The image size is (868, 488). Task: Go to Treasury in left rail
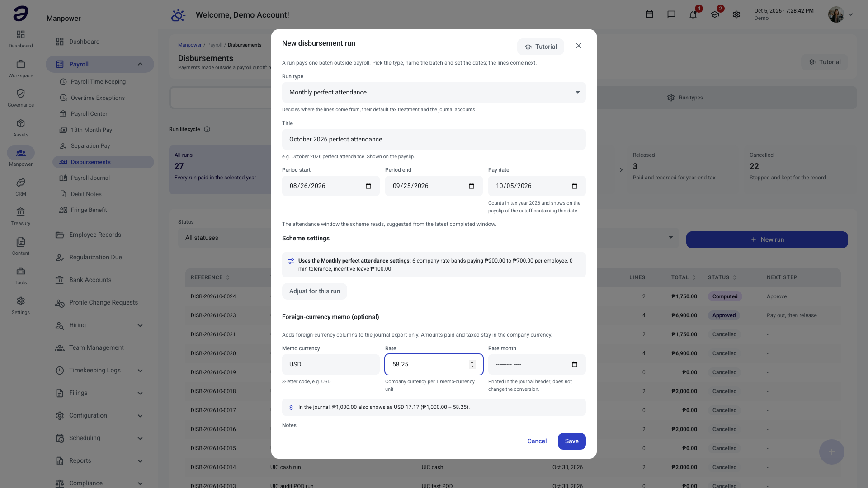(21, 216)
